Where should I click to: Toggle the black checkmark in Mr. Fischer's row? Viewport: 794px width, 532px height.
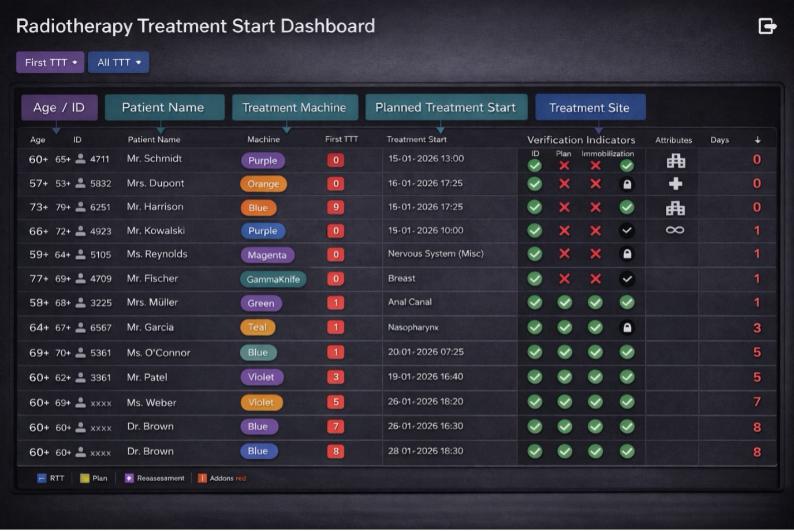pos(627,279)
